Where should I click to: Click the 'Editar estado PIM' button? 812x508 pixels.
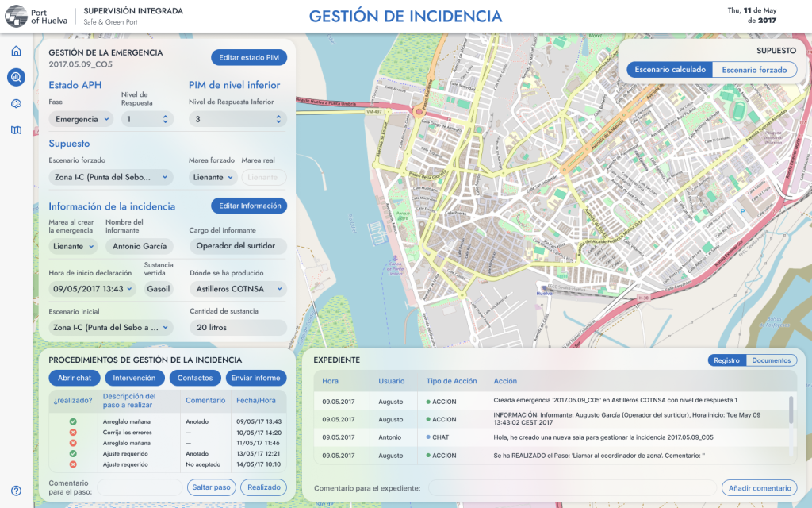pyautogui.click(x=249, y=57)
